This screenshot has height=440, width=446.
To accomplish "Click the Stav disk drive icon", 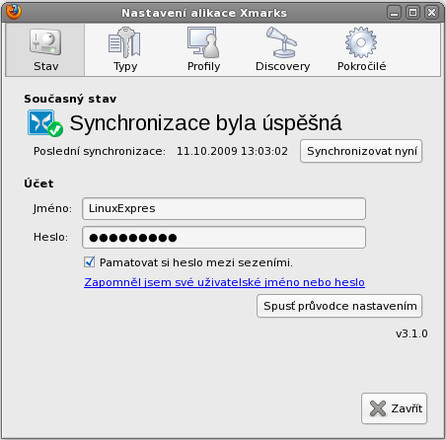I will point(45,42).
